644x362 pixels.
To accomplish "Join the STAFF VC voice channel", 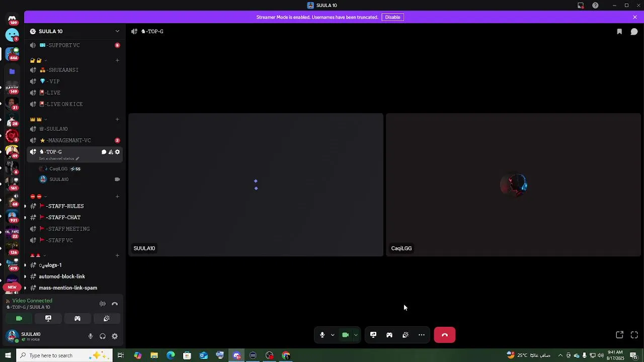I will (x=75, y=240).
